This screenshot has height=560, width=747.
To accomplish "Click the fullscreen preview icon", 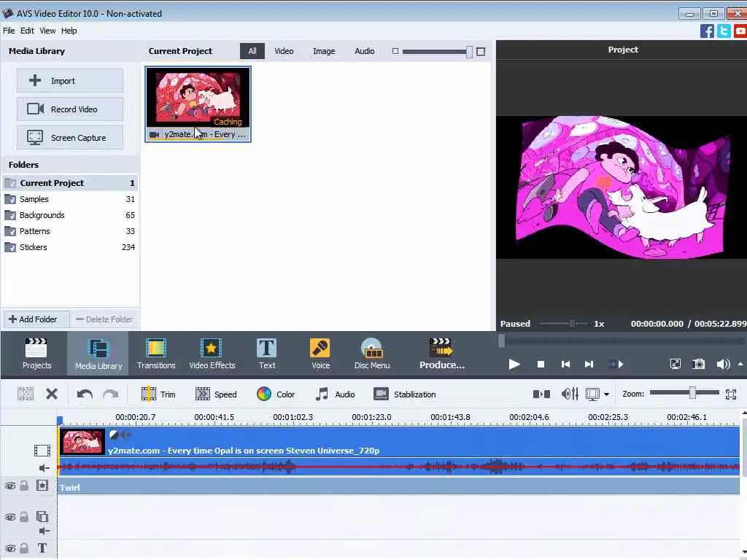I will [x=675, y=365].
